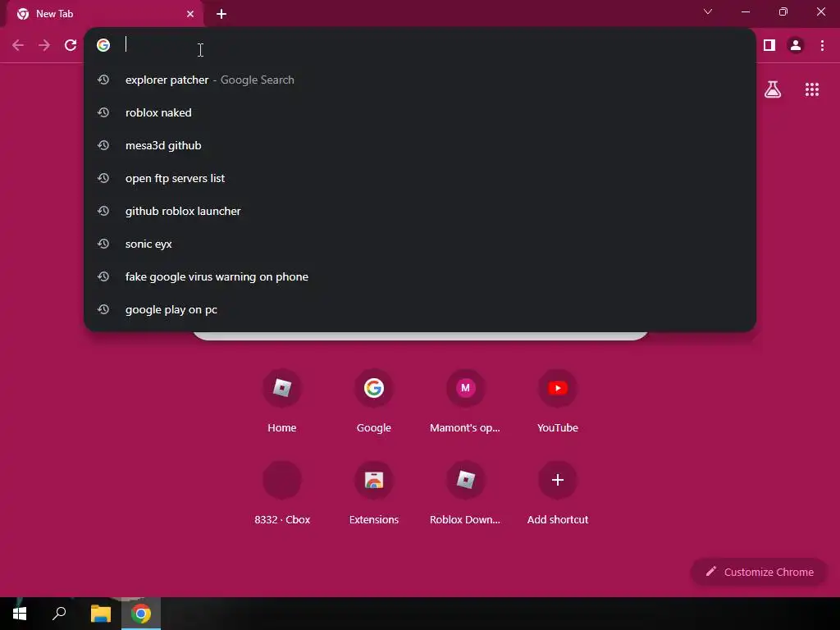840x630 pixels.
Task: Click the Chrome taskbar icon
Action: (x=141, y=614)
